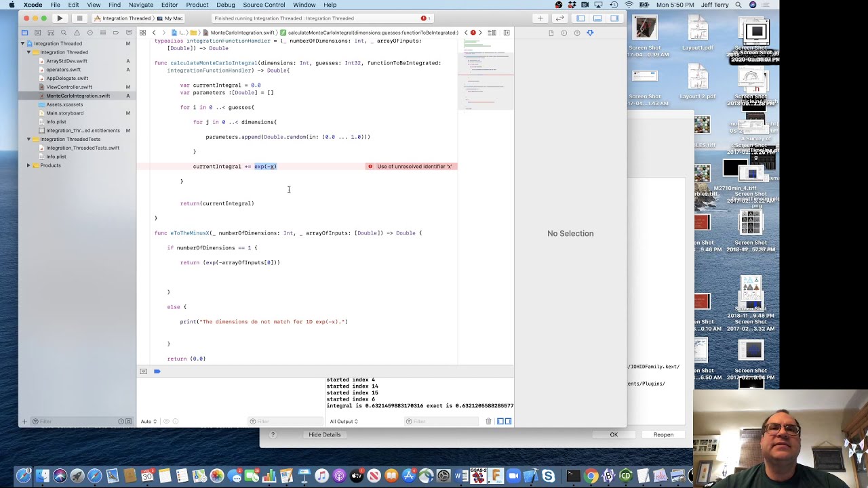Open the Source Control navigator
This screenshot has width=868, height=488.
point(37,33)
